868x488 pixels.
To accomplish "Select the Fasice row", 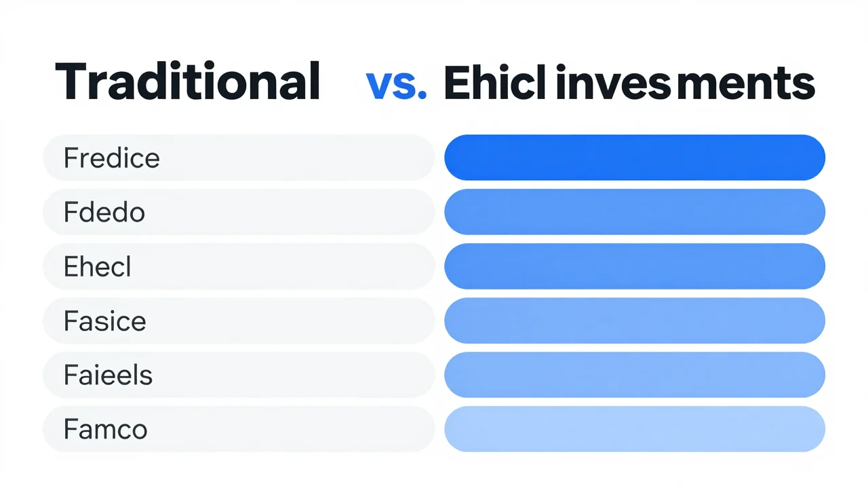I will (x=239, y=320).
